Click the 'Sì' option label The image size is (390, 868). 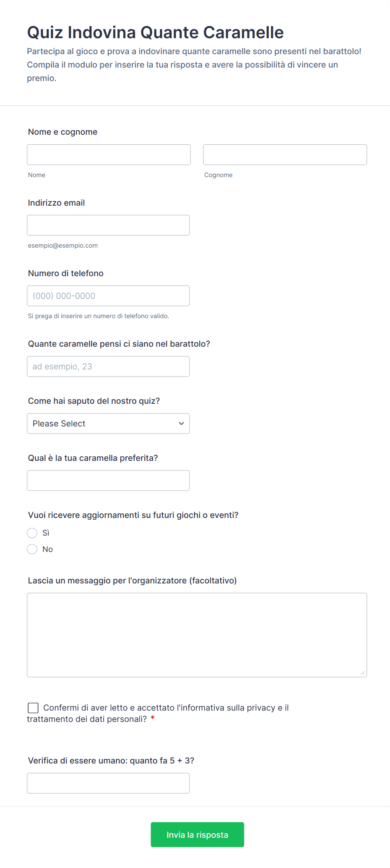(46, 533)
